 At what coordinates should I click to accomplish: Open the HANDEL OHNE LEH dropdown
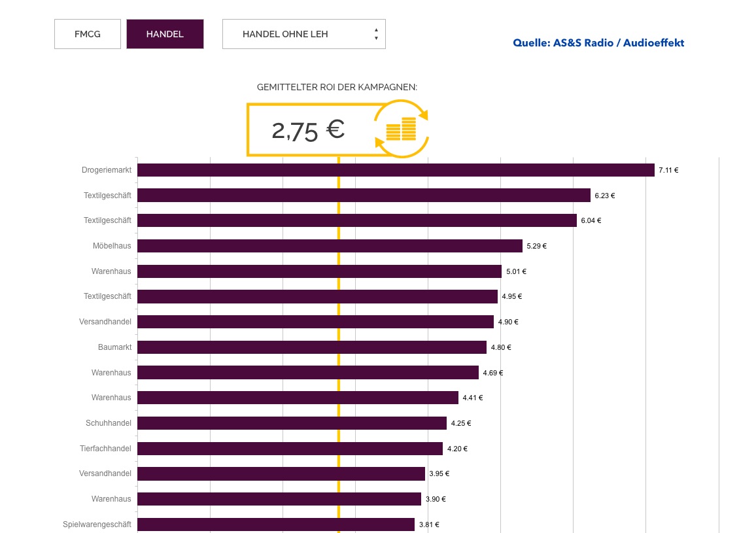pos(303,34)
